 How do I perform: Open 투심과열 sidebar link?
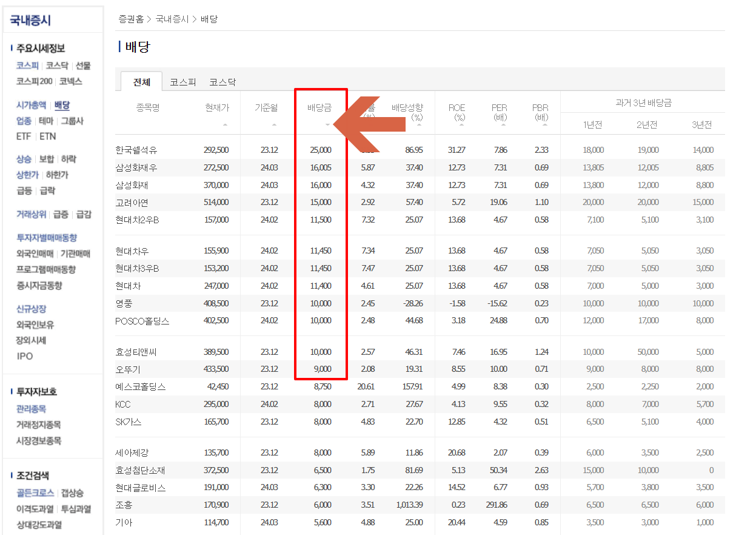coord(76,509)
